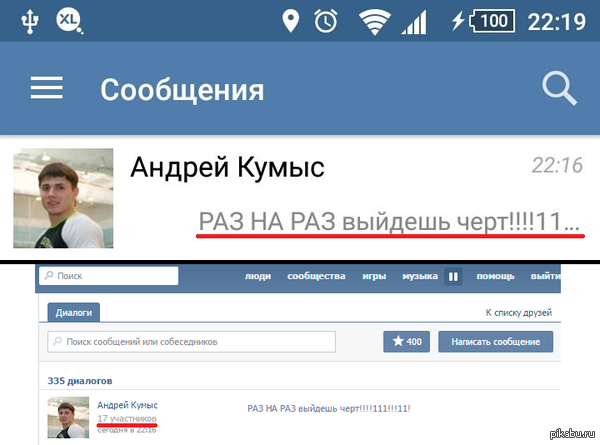The image size is (600, 445).
Task: Open the hamburger menu in Сообщения header
Action: (x=47, y=88)
